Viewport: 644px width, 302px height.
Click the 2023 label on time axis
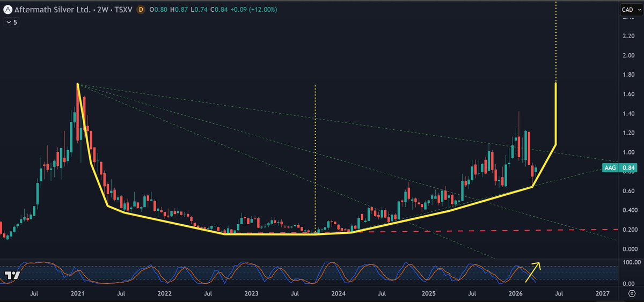click(x=252, y=294)
